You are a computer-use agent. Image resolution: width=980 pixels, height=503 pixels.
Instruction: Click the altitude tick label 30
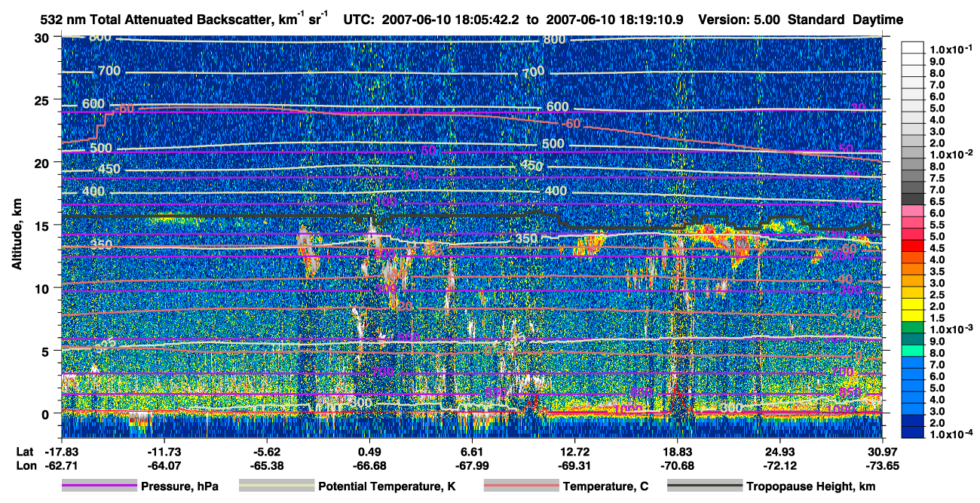click(x=43, y=37)
